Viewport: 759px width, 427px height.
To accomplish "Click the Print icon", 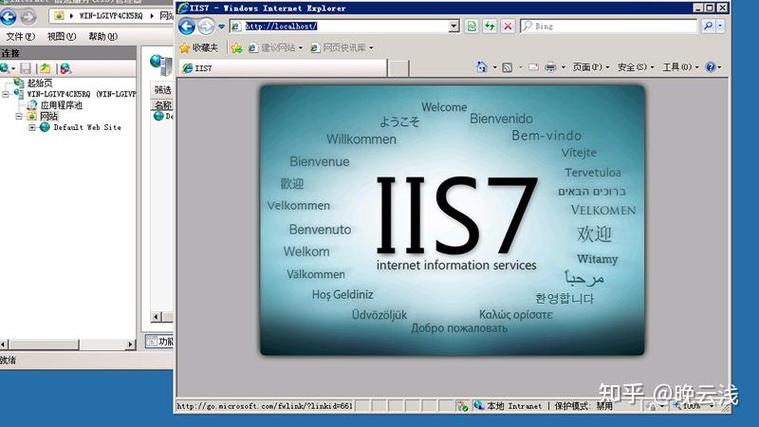I will coord(550,67).
